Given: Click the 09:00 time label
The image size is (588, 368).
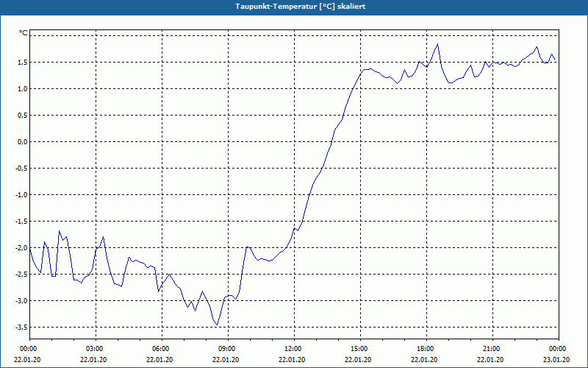Looking at the screenshot, I should 228,349.
